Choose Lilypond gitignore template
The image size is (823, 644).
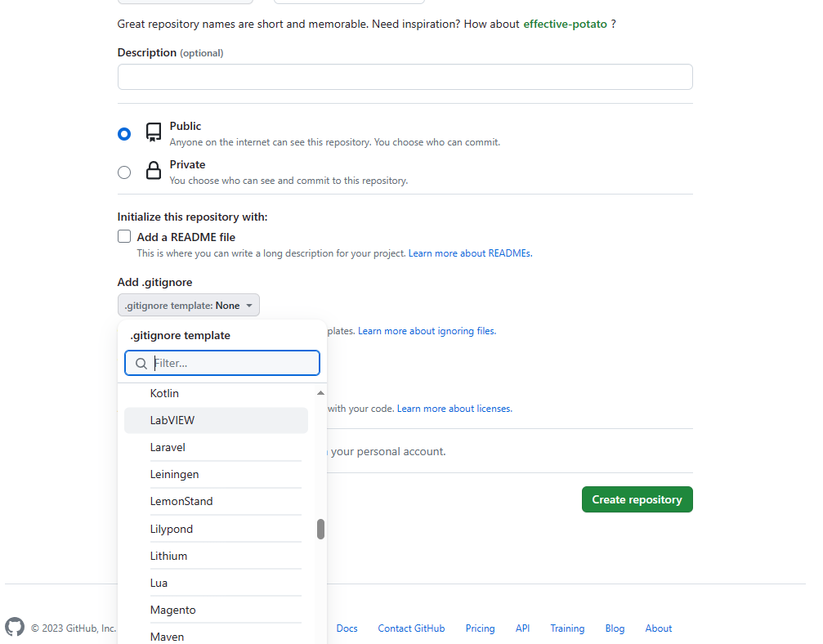216,529
